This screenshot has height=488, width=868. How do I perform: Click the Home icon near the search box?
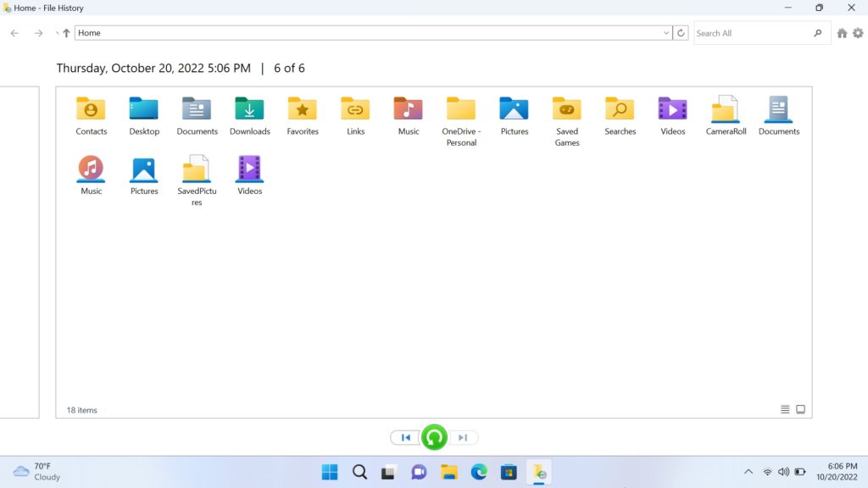[x=841, y=32]
